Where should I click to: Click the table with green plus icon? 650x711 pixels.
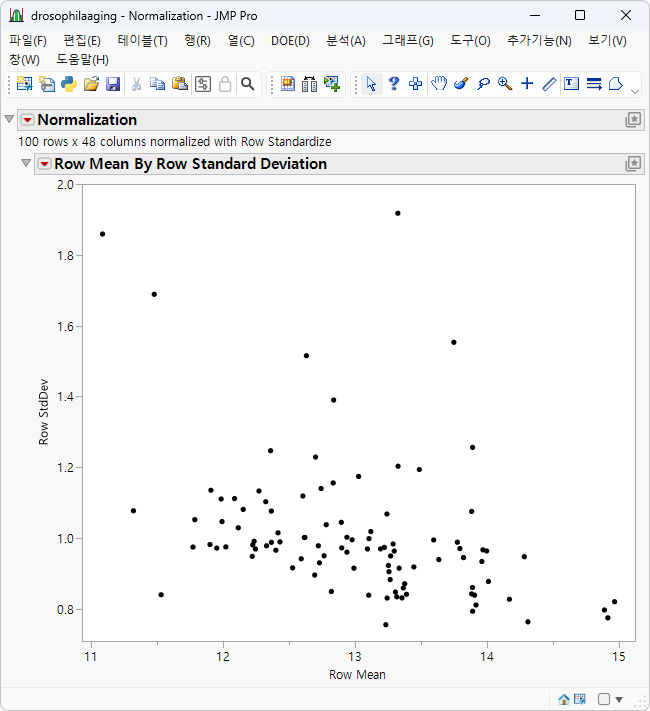pos(332,84)
